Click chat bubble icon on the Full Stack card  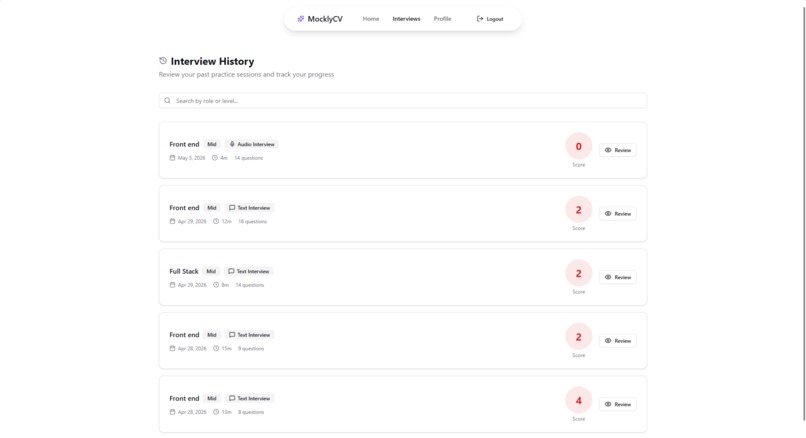click(231, 271)
